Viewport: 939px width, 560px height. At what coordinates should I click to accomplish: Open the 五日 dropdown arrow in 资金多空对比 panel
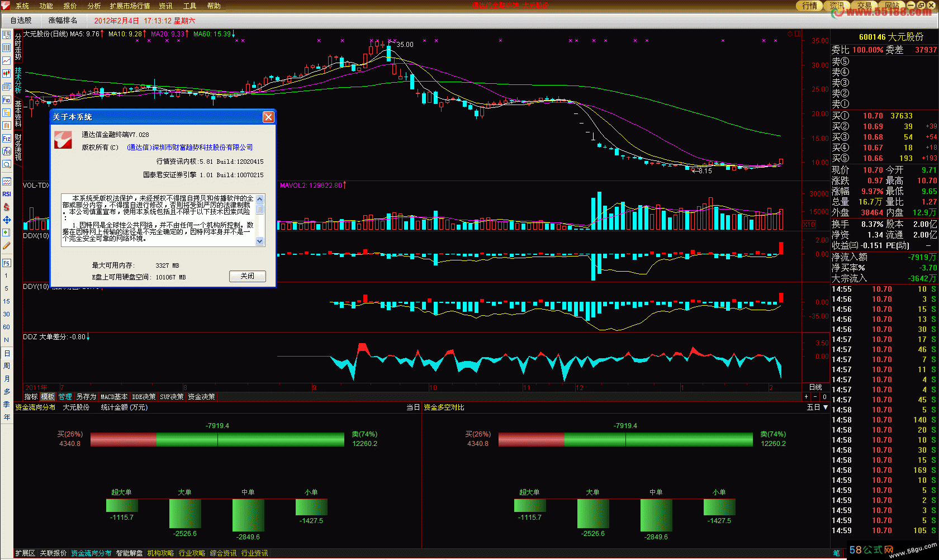click(826, 407)
